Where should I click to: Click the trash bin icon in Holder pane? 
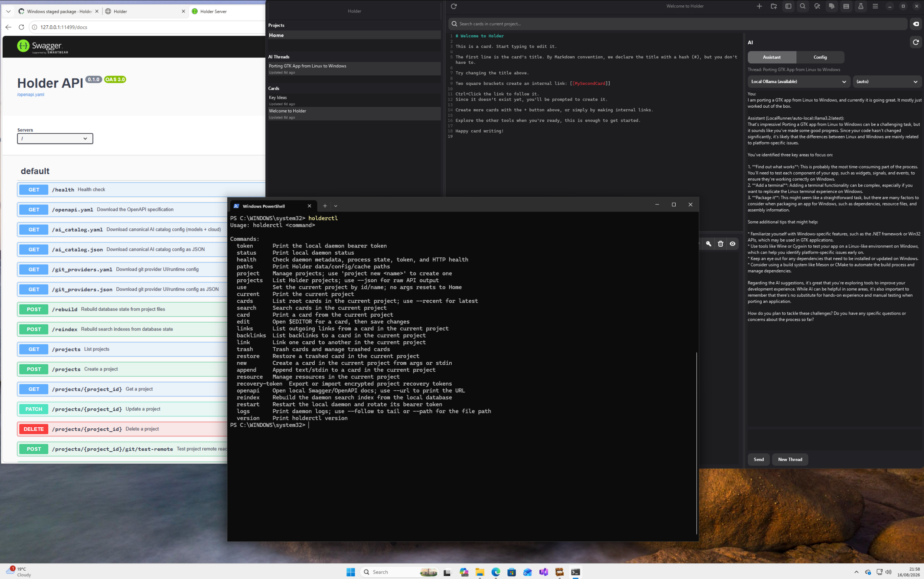720,244
